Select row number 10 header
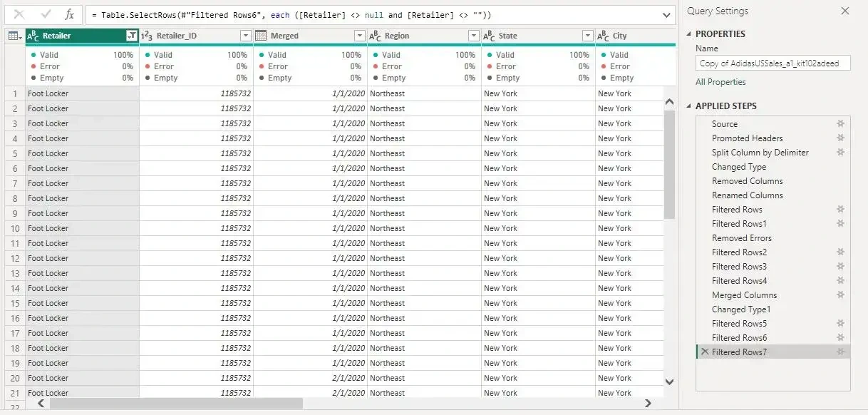The width and height of the screenshot is (868, 415). click(x=14, y=228)
